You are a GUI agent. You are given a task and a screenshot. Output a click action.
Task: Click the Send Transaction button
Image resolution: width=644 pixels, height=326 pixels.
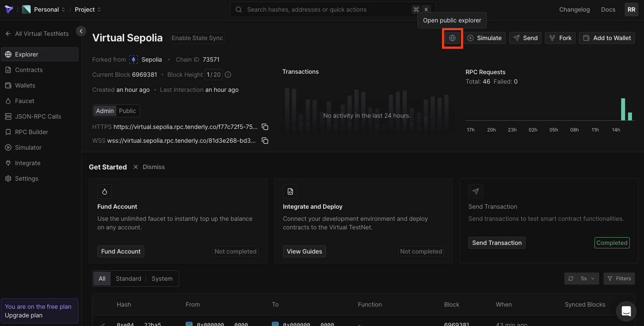click(497, 243)
